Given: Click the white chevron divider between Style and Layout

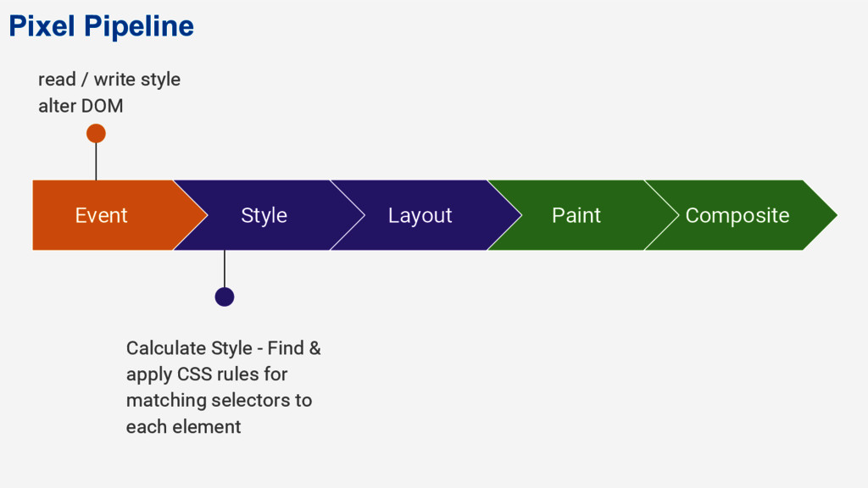Looking at the screenshot, I should click(348, 215).
